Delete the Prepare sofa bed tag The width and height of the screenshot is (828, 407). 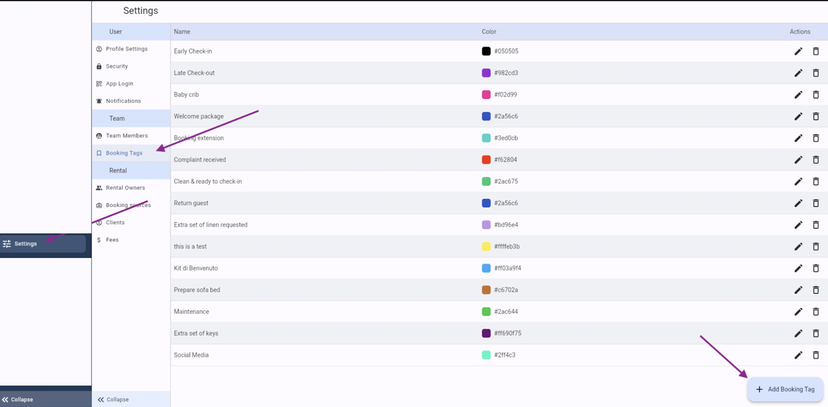[815, 290]
